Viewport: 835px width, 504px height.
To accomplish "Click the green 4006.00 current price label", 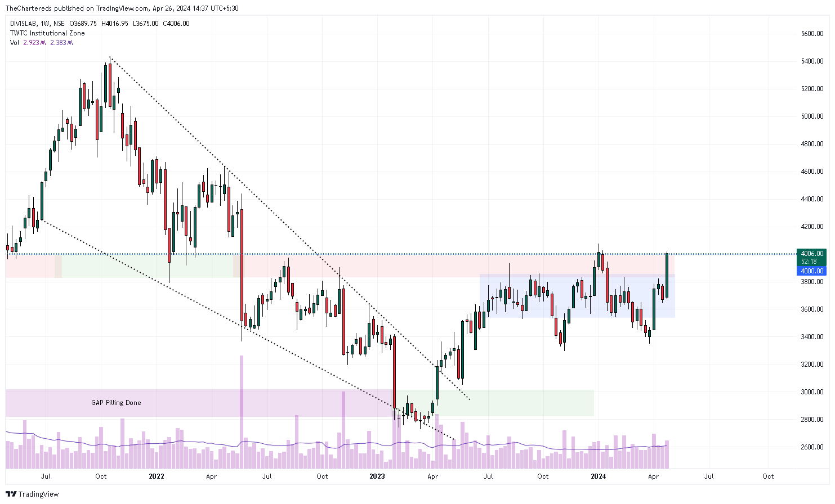I will [811, 254].
